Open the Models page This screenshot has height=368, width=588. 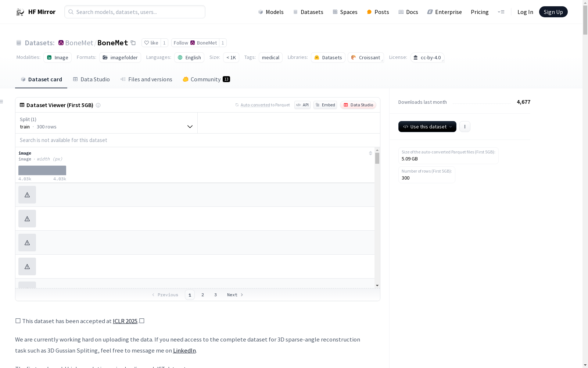(x=271, y=12)
